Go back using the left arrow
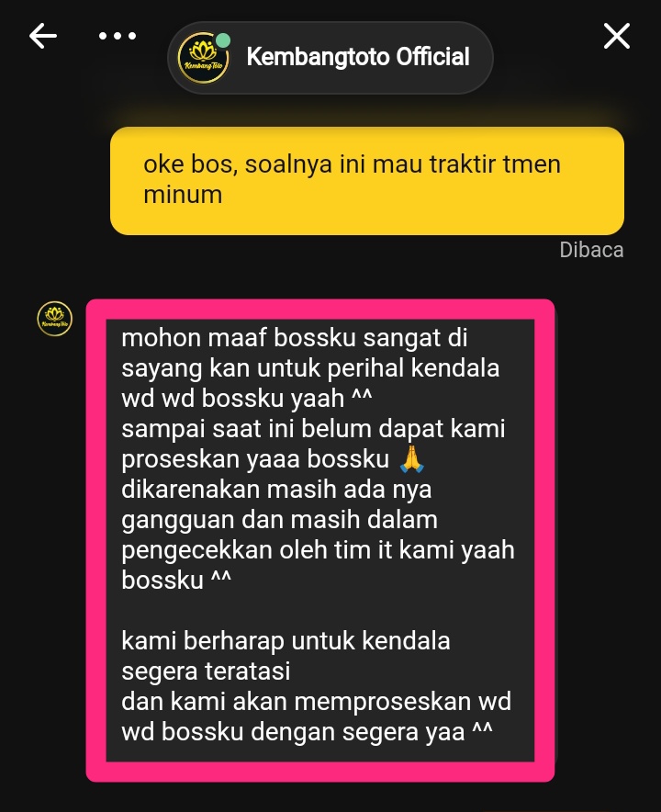 point(43,36)
